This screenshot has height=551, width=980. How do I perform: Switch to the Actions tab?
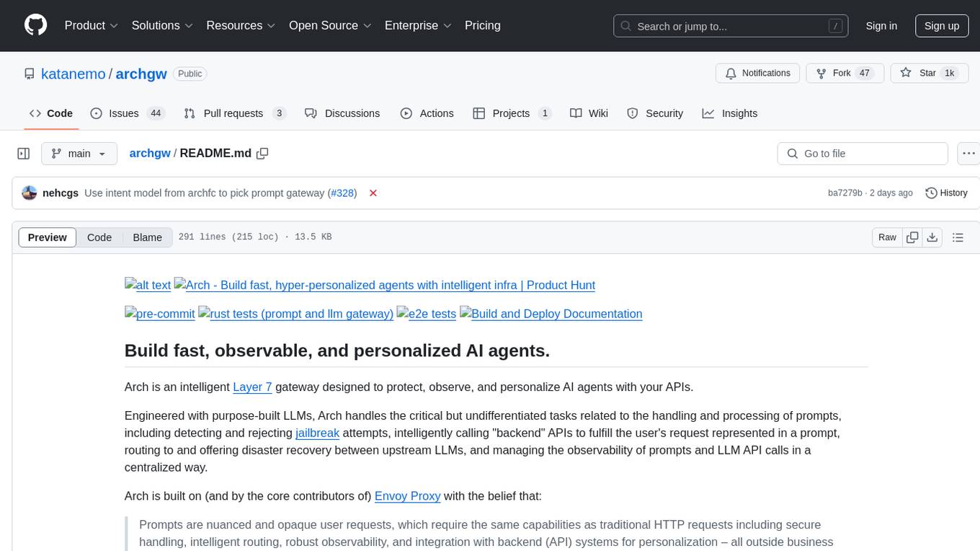coord(427,113)
